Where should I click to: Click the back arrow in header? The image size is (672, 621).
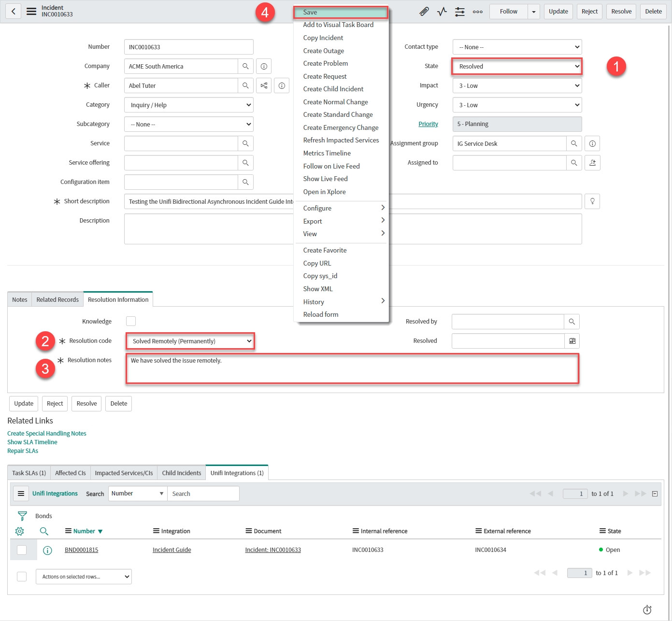[x=14, y=12]
